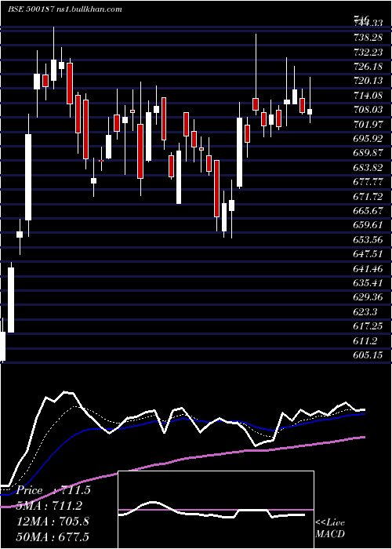The height and width of the screenshot is (549, 392).
Task: Click the 701.97 price axis label
Action: point(368,124)
